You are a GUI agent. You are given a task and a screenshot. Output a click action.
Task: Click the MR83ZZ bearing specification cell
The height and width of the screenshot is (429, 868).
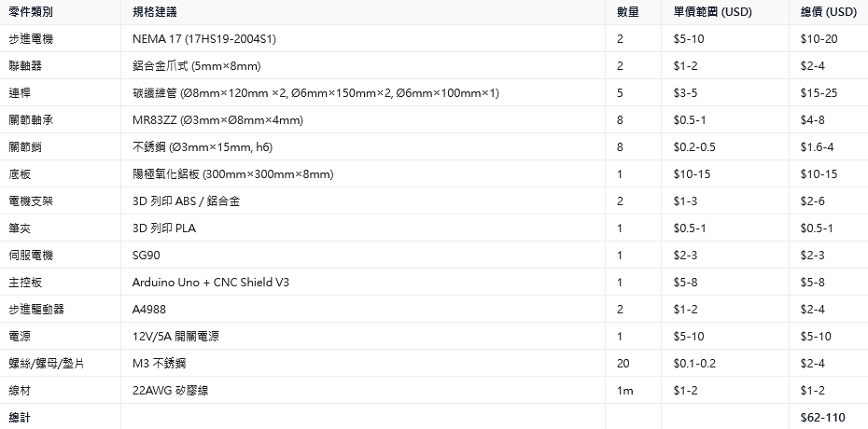click(217, 120)
